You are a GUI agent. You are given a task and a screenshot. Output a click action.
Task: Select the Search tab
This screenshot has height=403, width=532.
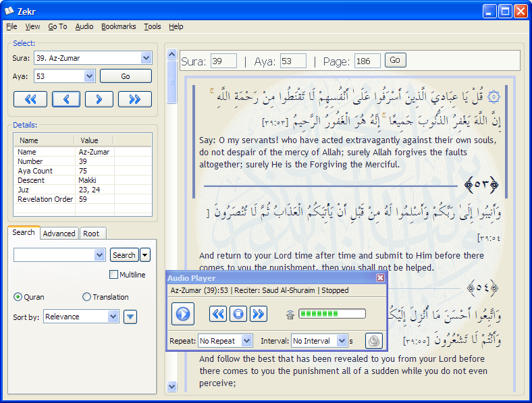pos(24,232)
